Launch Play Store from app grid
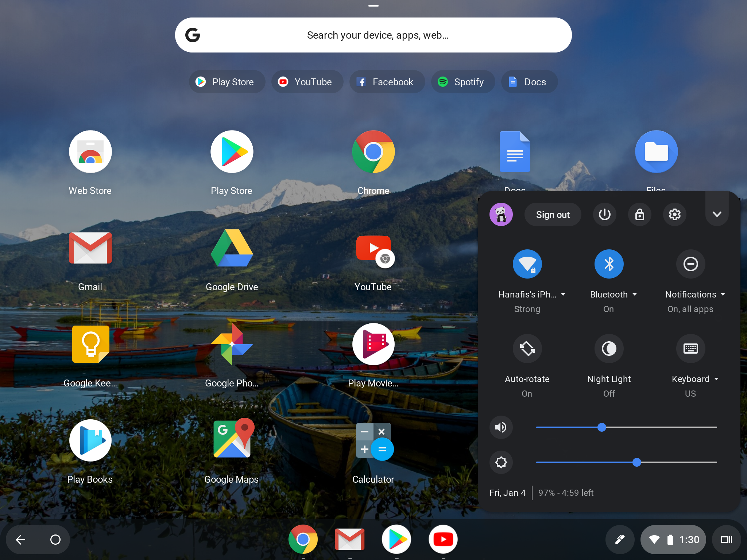747x560 pixels. coord(232,152)
